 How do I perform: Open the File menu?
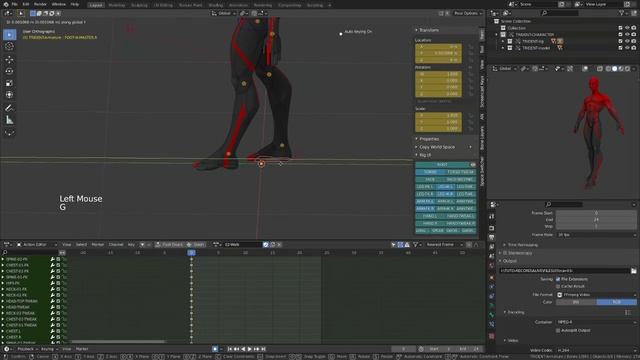15,4
